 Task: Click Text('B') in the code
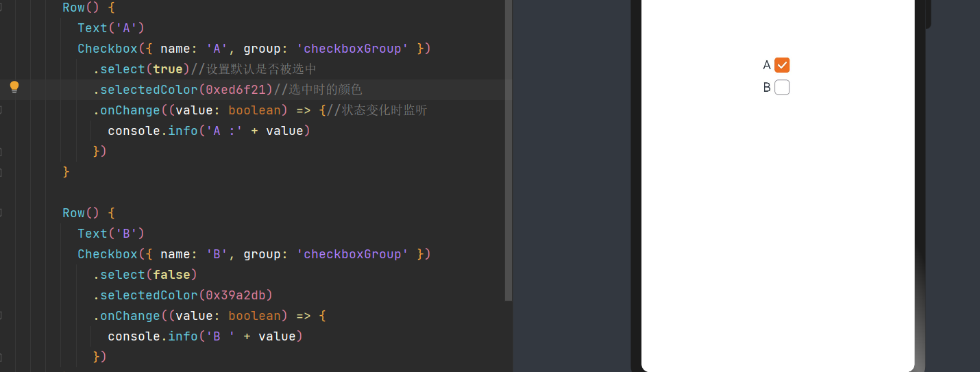pyautogui.click(x=111, y=234)
